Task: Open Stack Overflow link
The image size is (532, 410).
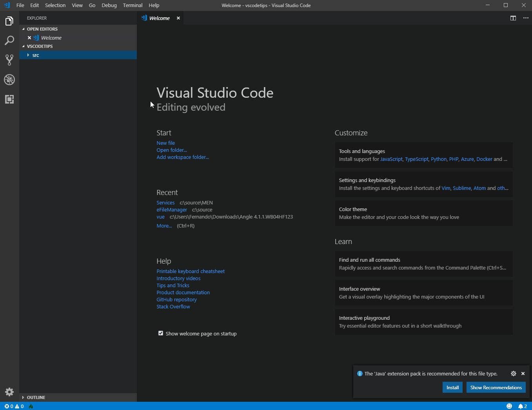Action: coord(173,307)
